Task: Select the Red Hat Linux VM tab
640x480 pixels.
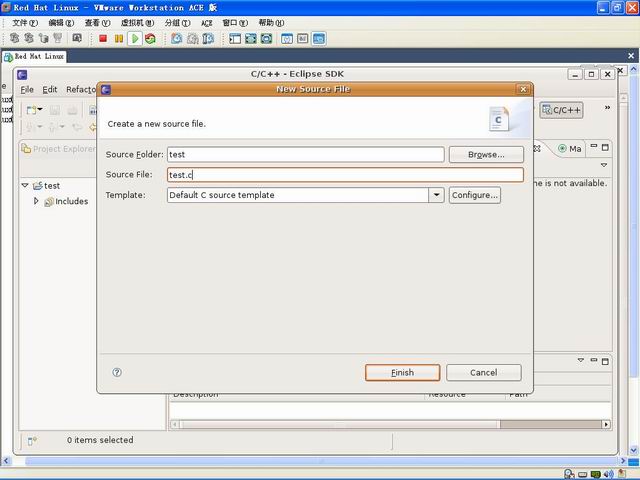Action: tap(34, 56)
